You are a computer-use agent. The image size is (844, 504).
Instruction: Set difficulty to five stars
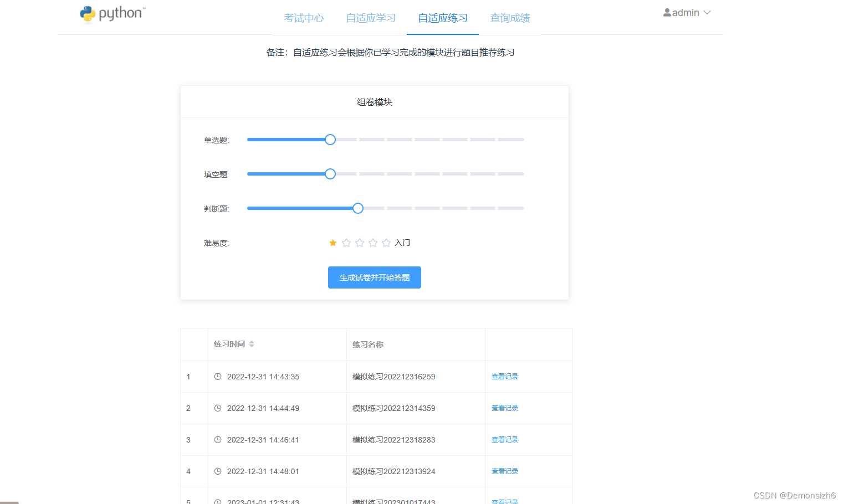pyautogui.click(x=386, y=243)
